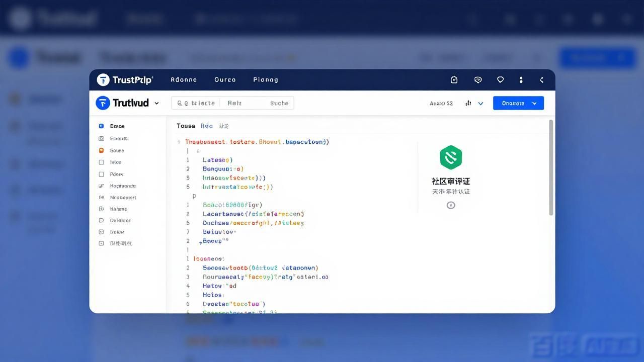
Task: Open the Adonne menu in the header
Action: point(184,80)
